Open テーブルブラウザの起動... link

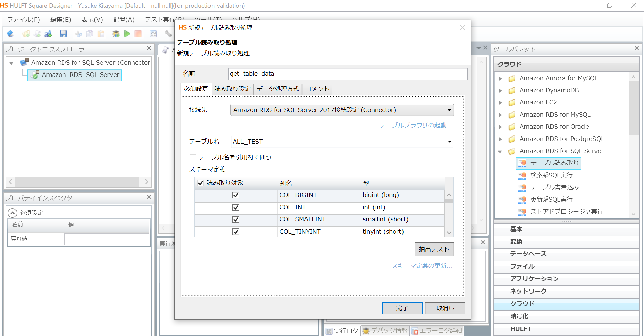[x=416, y=125]
